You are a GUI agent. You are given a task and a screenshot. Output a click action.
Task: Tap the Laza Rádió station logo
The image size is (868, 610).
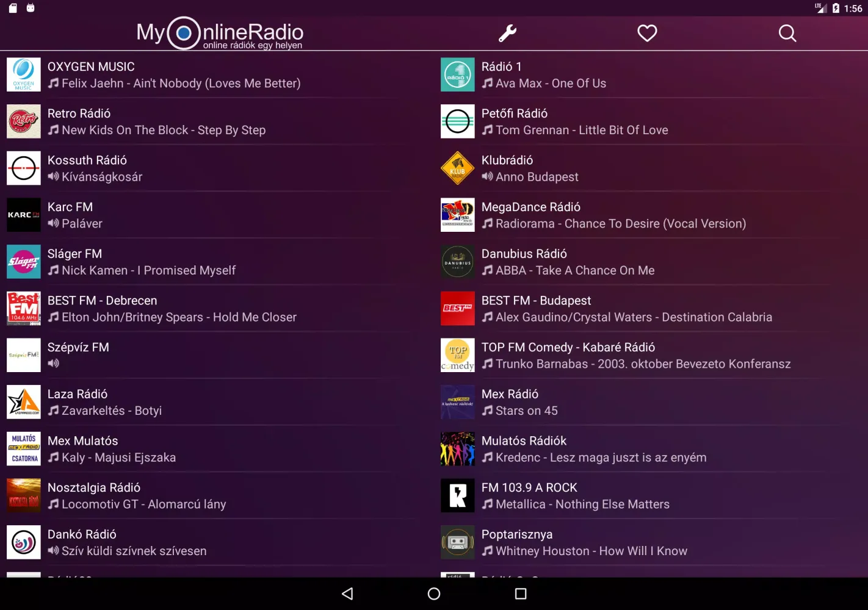coord(24,402)
